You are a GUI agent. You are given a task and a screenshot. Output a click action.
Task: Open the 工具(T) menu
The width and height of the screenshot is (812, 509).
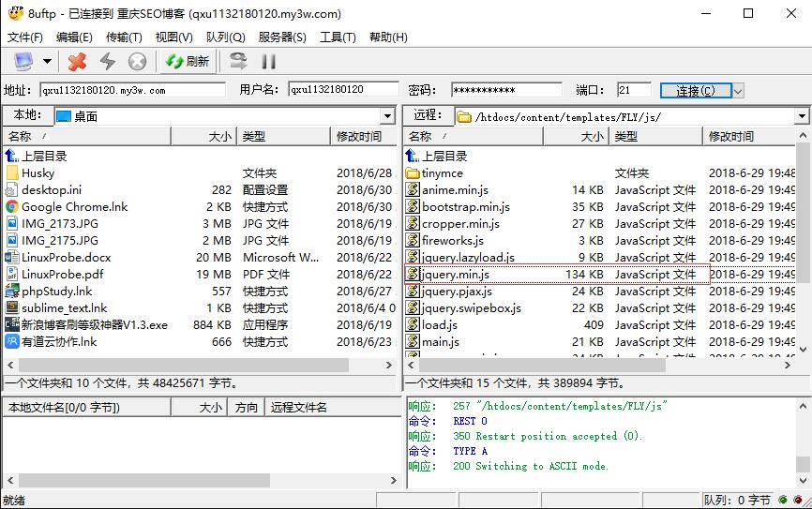point(338,37)
